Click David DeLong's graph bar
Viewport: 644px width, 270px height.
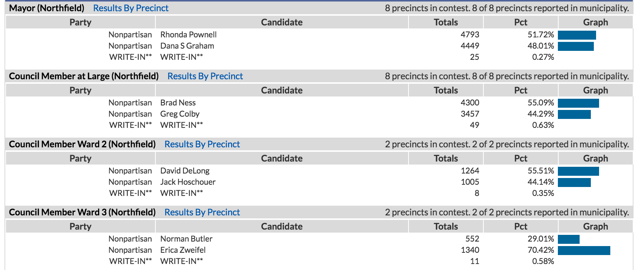578,171
